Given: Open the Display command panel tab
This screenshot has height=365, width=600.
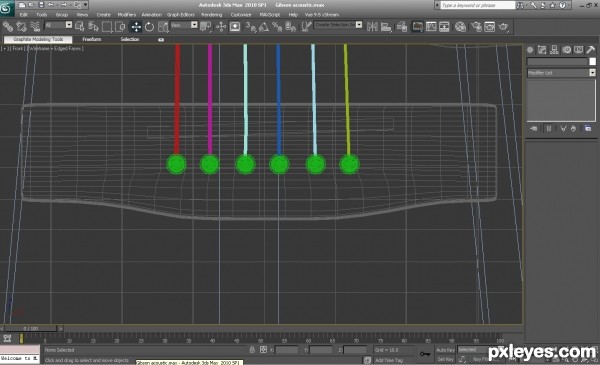Looking at the screenshot, I should point(579,50).
